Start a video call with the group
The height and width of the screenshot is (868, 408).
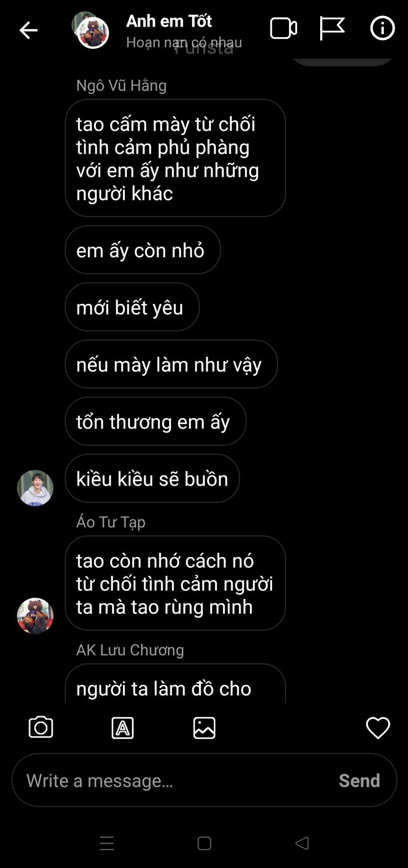click(x=284, y=28)
